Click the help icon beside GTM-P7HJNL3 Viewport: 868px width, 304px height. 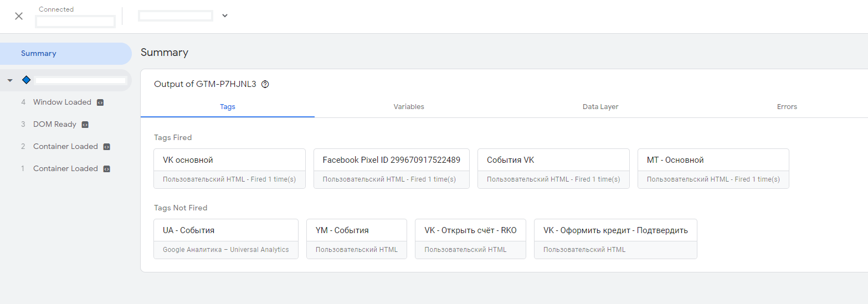(265, 84)
